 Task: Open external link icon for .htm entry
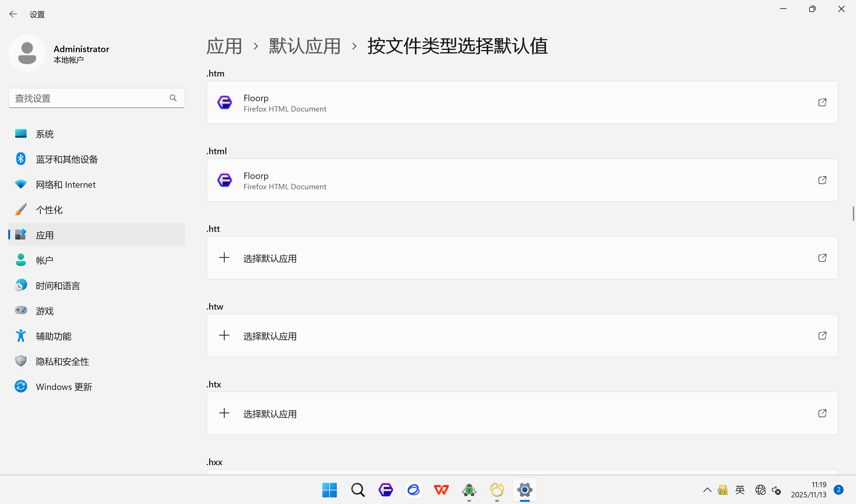822,102
